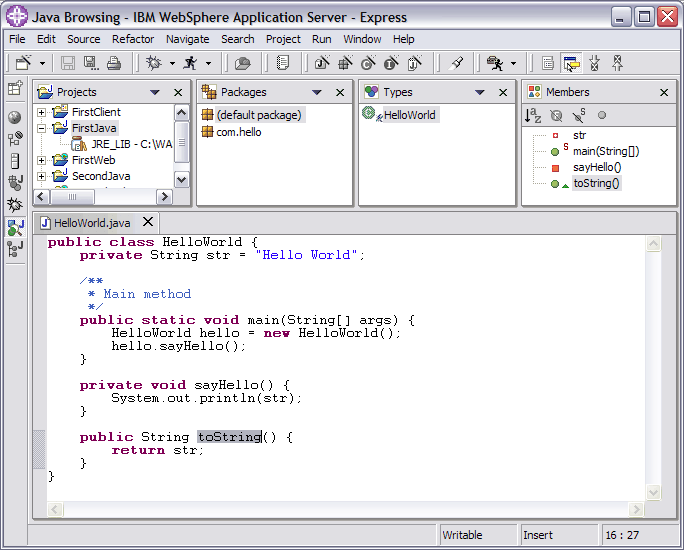The image size is (684, 550).
Task: Switch to the Debug perspective bug icon
Action: 15,205
